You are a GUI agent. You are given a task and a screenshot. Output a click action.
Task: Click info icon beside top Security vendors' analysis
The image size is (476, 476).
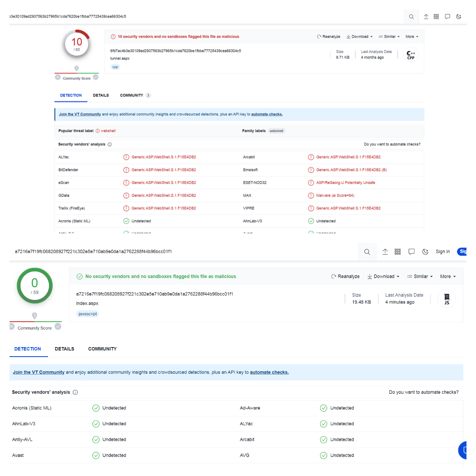coord(110,145)
